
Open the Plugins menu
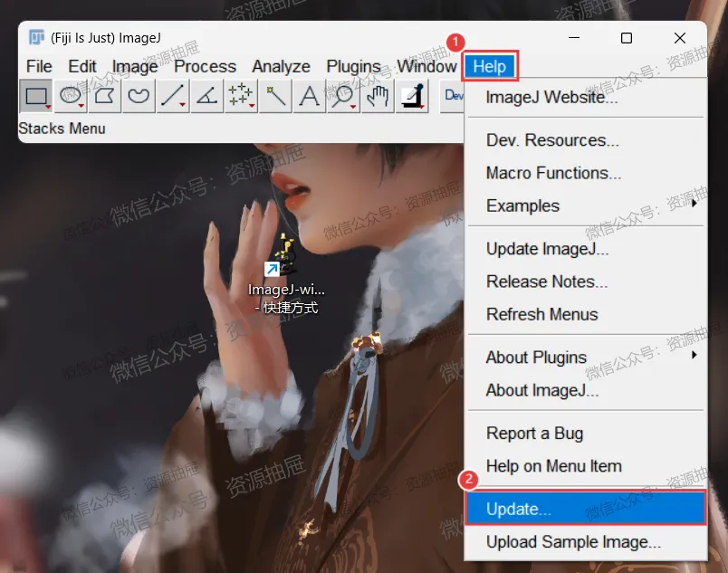[x=353, y=66]
